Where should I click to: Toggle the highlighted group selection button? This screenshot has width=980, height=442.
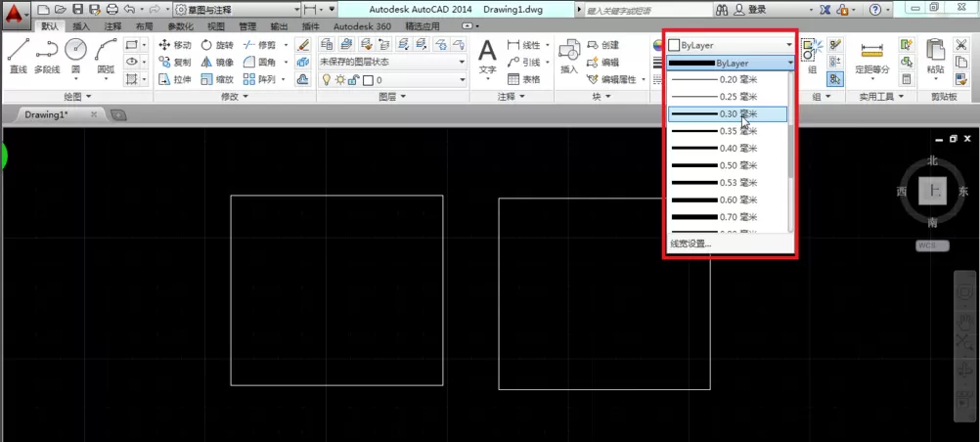click(x=835, y=79)
